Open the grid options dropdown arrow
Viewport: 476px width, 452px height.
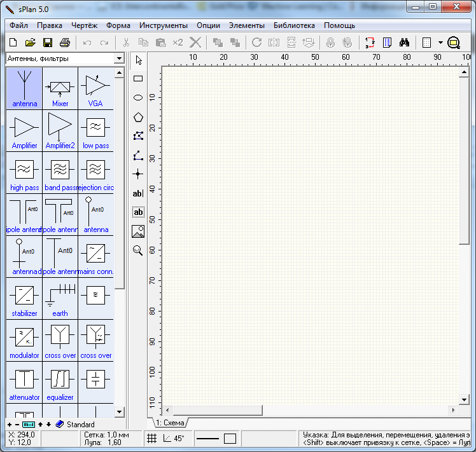point(440,43)
